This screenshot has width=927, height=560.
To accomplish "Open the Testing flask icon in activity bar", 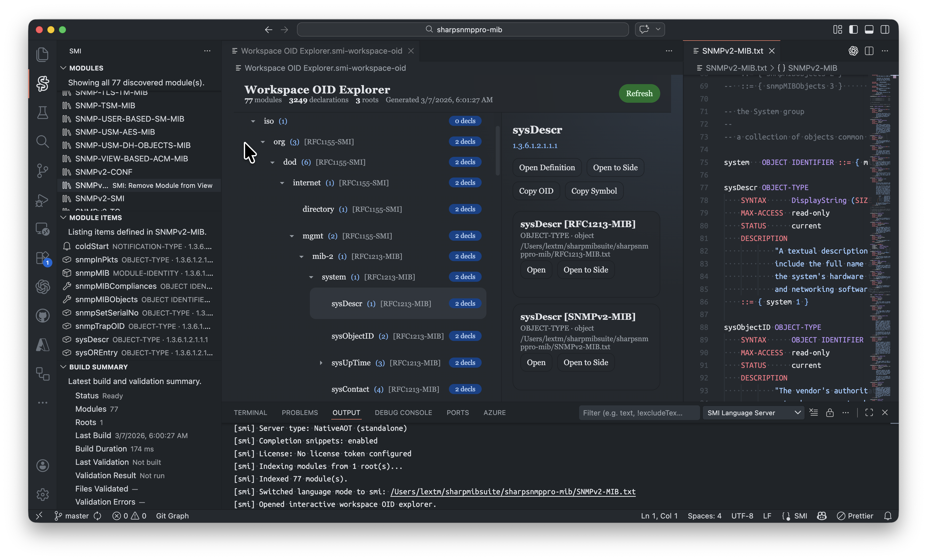I will tap(43, 112).
